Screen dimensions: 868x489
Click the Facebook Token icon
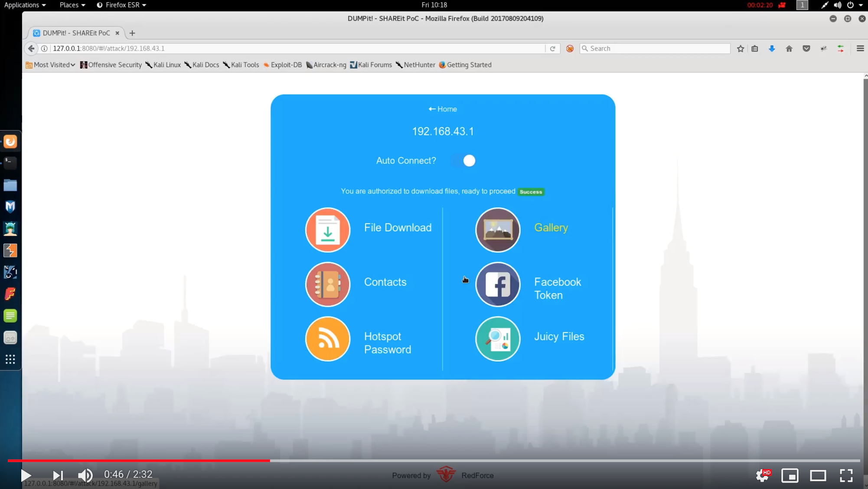[x=498, y=284]
